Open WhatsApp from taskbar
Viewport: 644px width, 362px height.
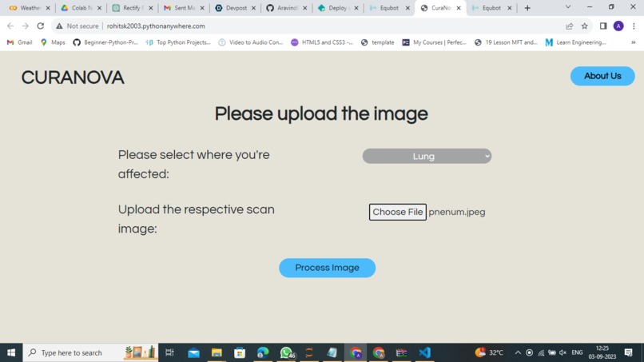[286, 352]
